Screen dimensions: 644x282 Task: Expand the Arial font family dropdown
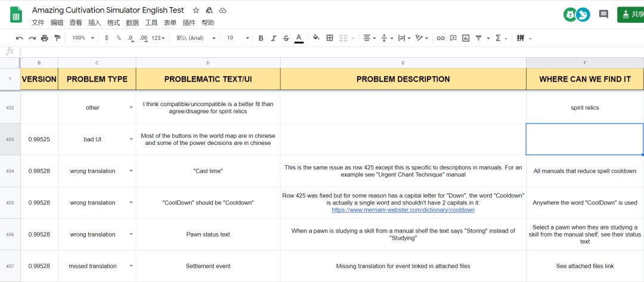click(x=198, y=38)
